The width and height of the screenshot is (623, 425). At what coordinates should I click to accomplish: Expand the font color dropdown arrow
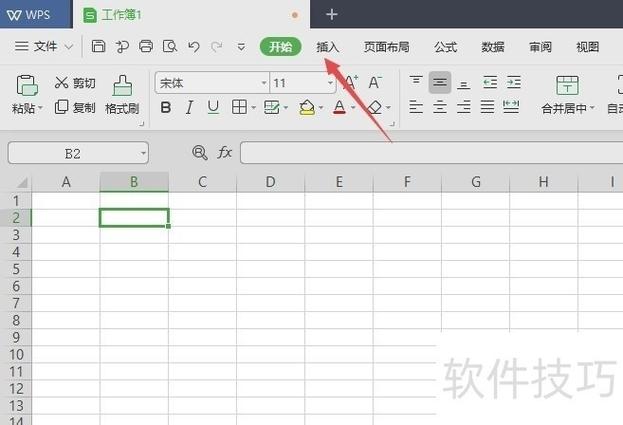[x=353, y=108]
